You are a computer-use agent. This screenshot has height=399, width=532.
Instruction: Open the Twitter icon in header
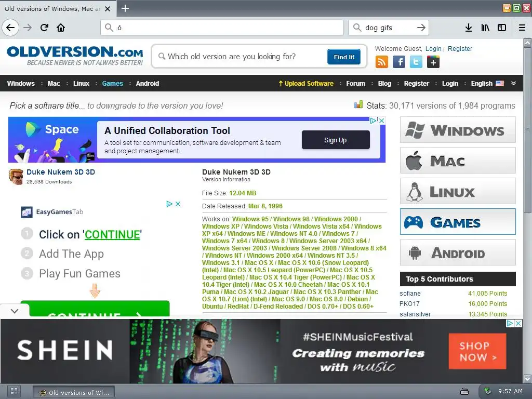click(416, 62)
